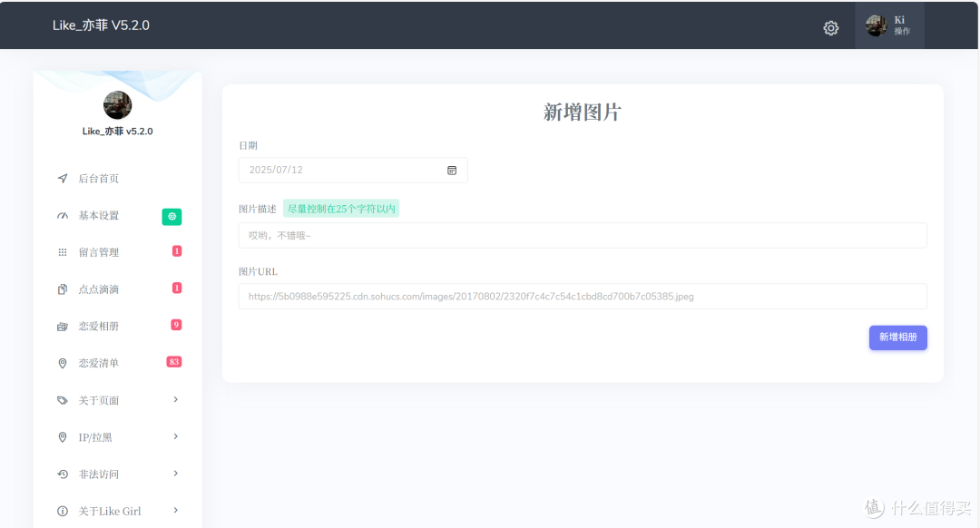Viewport: 980px width, 528px height.
Task: Click the settings gear icon in header
Action: point(830,28)
